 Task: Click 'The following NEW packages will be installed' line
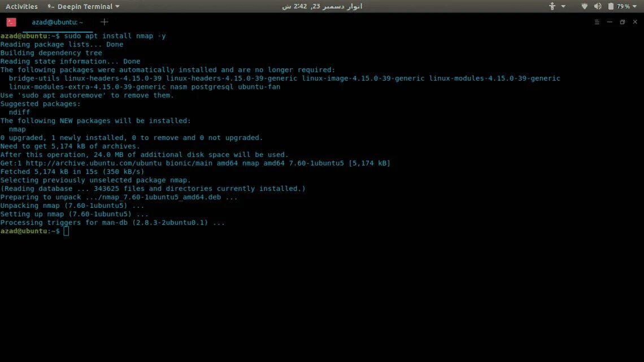[x=95, y=121]
